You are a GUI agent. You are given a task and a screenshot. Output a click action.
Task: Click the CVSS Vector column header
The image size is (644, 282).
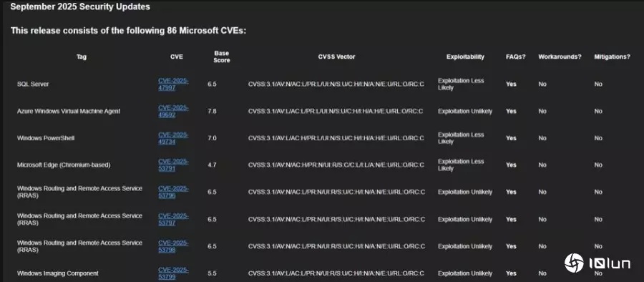coord(336,57)
